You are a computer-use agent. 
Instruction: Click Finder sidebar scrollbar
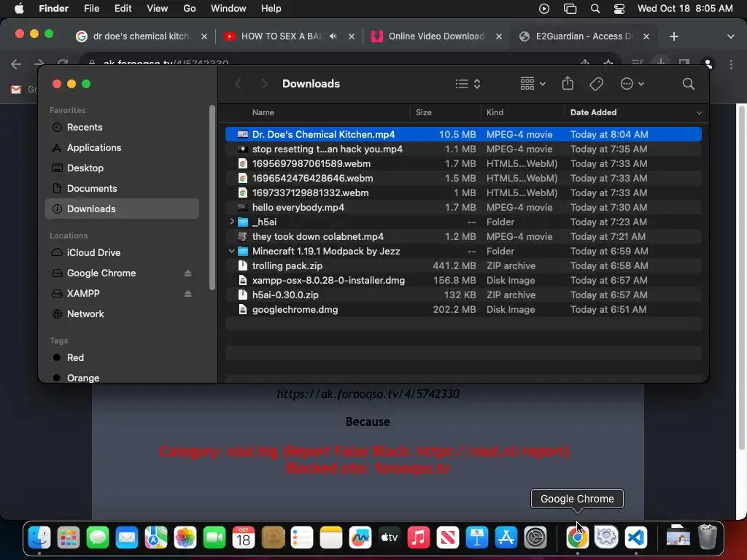(212, 198)
